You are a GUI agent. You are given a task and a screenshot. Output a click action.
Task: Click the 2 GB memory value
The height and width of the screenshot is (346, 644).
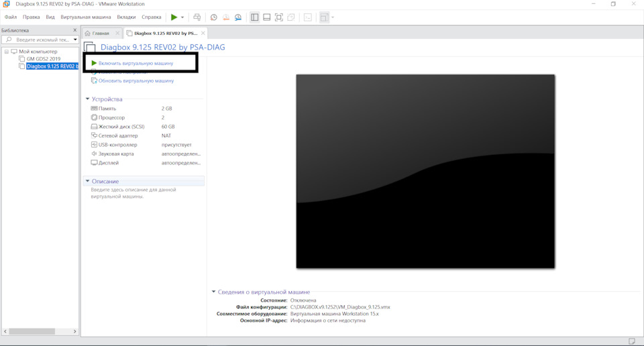[166, 109]
